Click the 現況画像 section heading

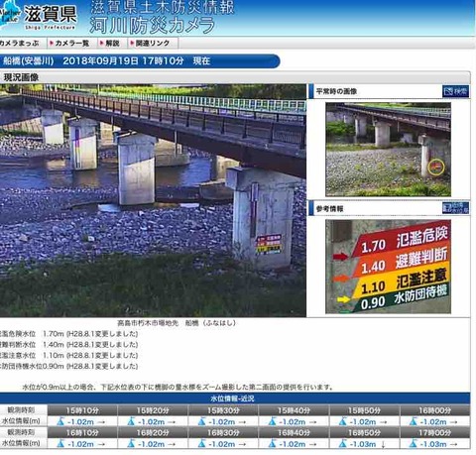[x=21, y=77]
